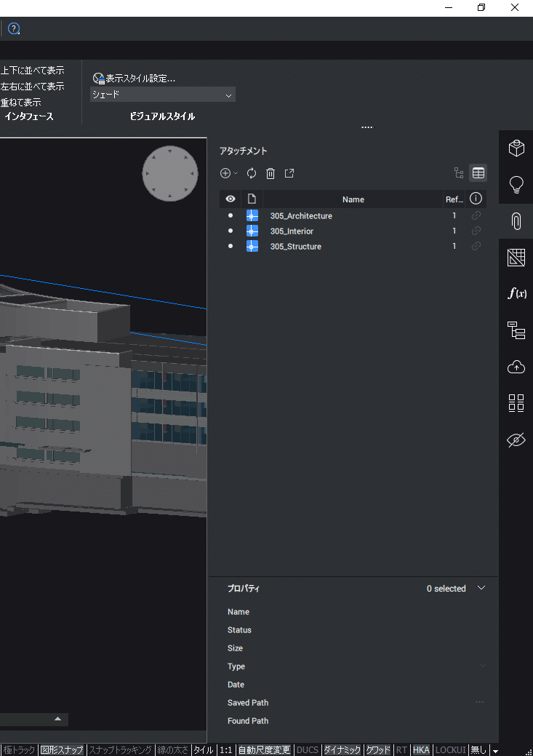Switch attachments to tree view
This screenshot has width=533, height=756.
pyautogui.click(x=459, y=173)
